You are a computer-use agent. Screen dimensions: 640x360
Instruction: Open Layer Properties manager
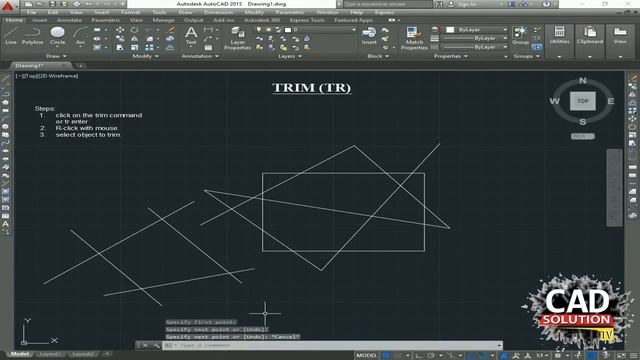238,38
